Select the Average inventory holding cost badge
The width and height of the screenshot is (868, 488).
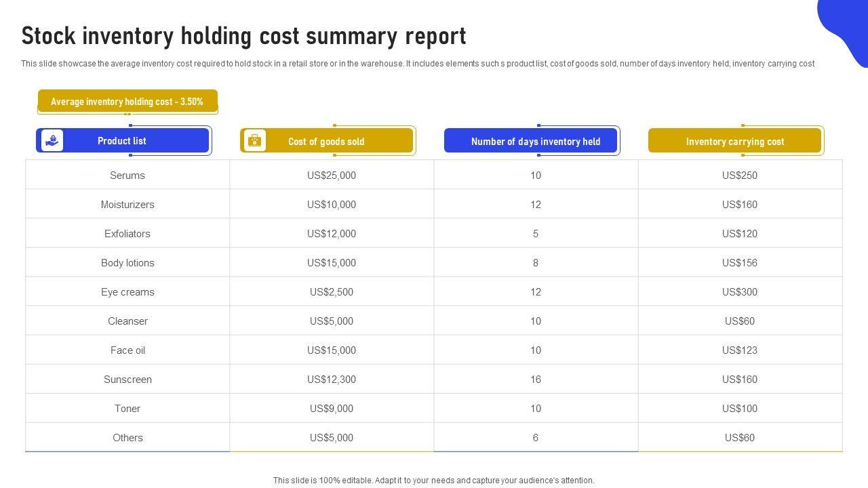coord(127,102)
